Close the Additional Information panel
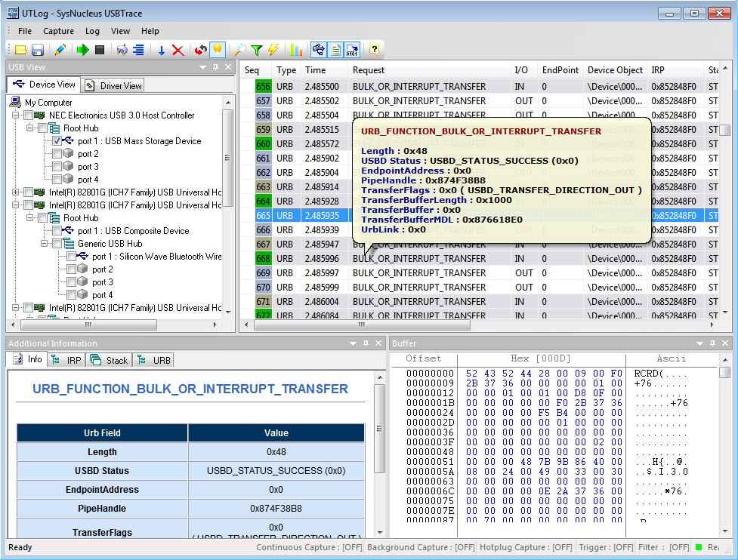The width and height of the screenshot is (738, 560). pyautogui.click(x=378, y=343)
